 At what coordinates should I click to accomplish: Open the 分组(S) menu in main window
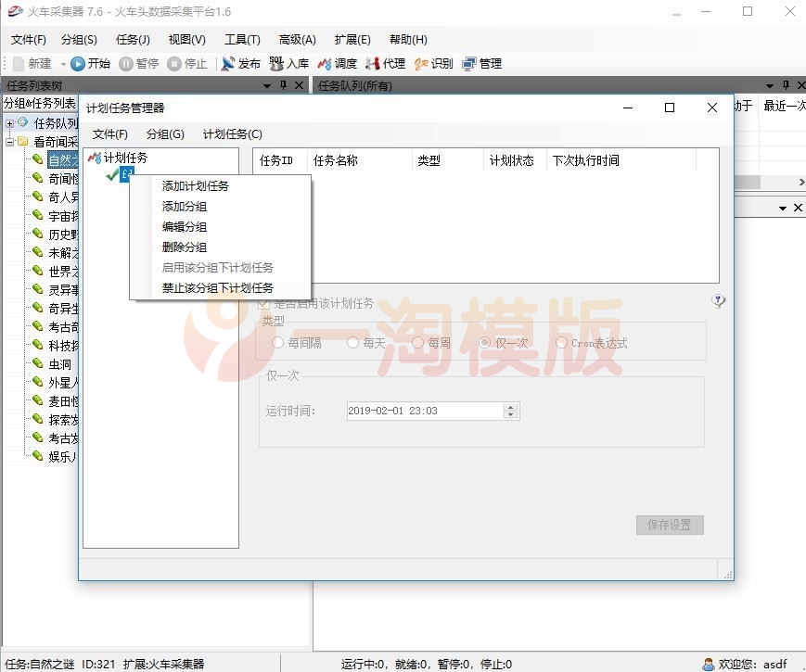point(79,40)
